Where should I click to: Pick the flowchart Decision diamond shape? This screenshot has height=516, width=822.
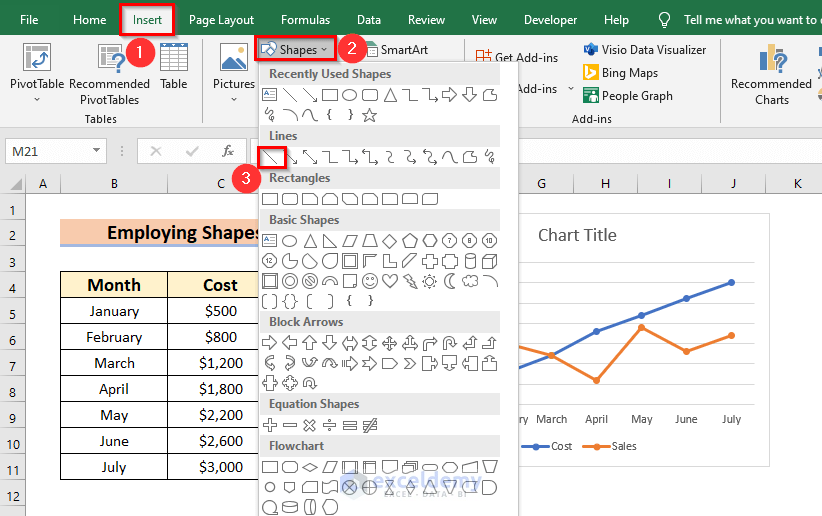[310, 467]
